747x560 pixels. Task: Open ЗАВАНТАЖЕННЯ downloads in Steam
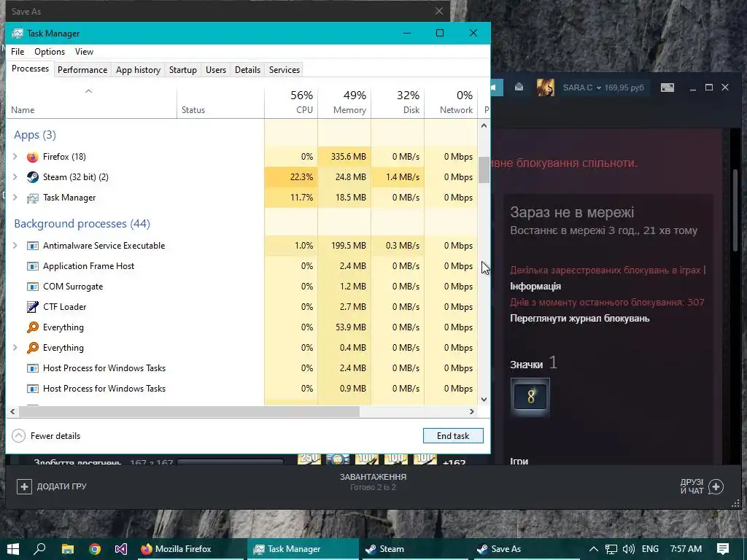tap(373, 477)
